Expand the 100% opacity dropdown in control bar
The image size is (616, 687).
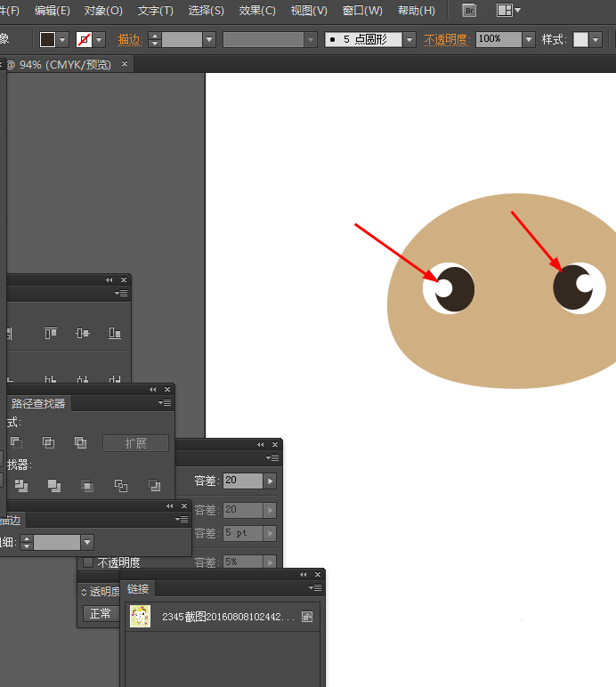[x=529, y=40]
